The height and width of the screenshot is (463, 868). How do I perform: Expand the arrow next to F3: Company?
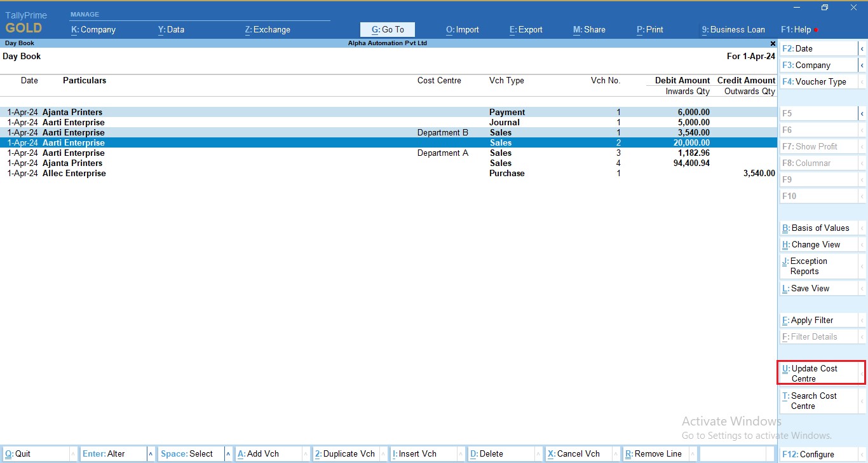pyautogui.click(x=862, y=66)
